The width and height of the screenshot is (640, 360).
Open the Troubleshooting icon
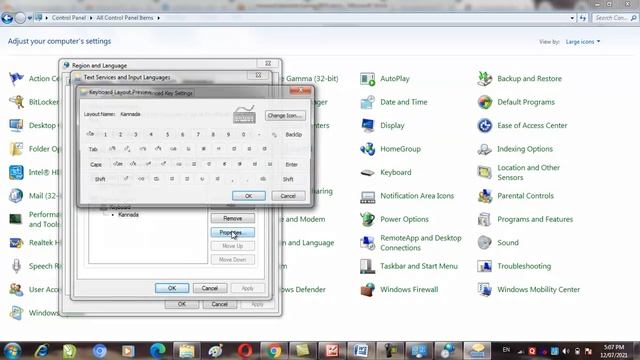pyautogui.click(x=484, y=266)
